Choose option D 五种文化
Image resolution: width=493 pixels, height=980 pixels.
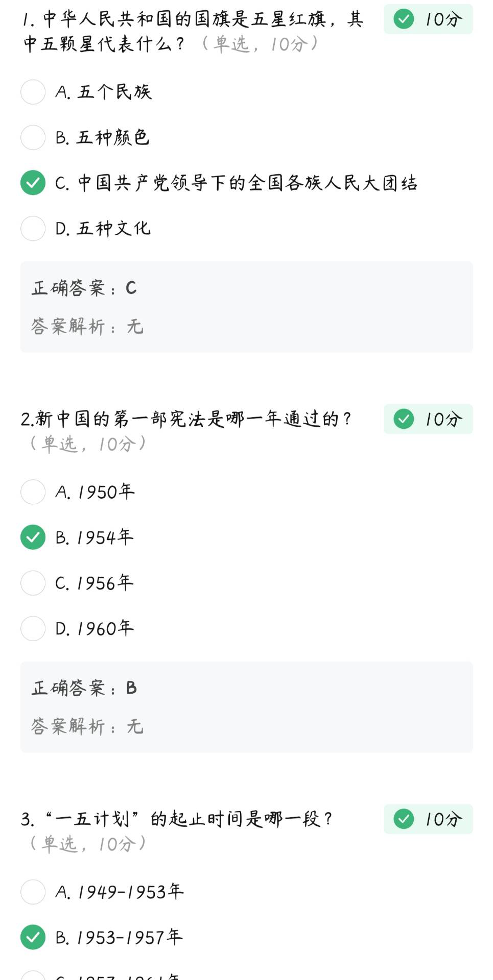coord(33,228)
